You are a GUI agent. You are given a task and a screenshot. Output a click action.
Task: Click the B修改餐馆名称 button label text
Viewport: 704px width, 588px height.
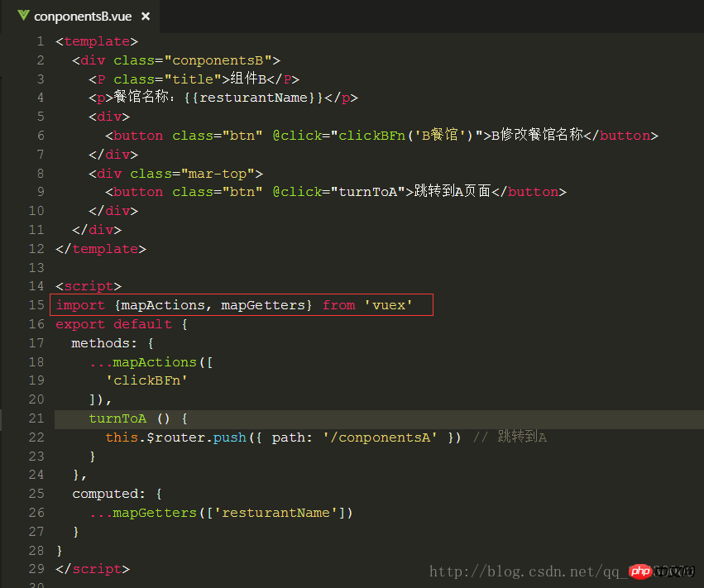(537, 135)
